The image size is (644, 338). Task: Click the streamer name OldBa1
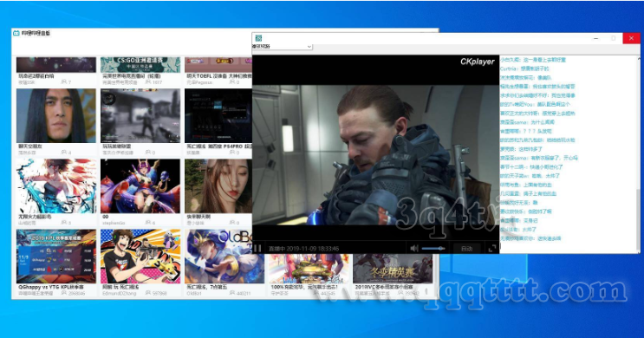pos(194,293)
